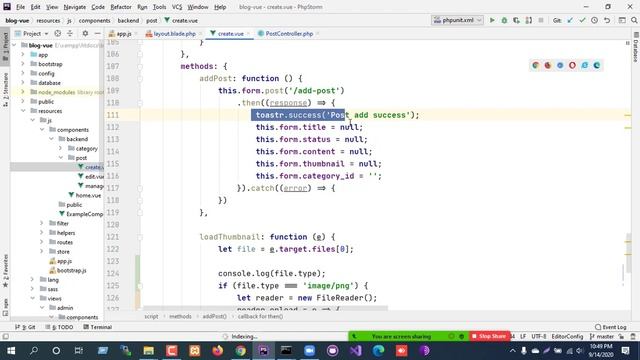
Task: Open Event Log panel
Action: [x=611, y=327]
